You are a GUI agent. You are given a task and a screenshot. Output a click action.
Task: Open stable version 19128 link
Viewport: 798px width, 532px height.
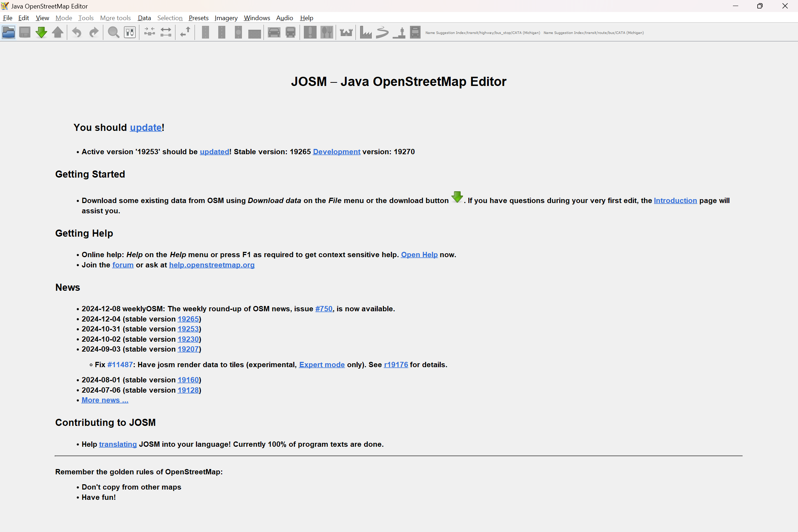(x=188, y=390)
